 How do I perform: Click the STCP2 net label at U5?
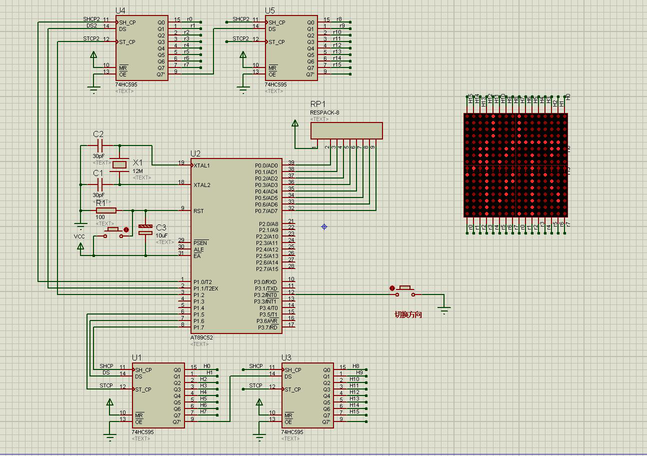coord(241,38)
